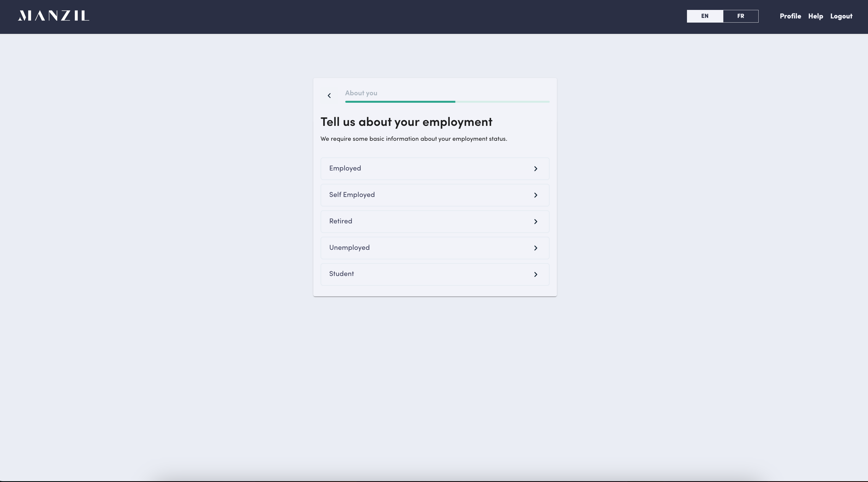Image resolution: width=868 pixels, height=482 pixels.
Task: Click chevron arrow beside Unemployed
Action: coord(535,248)
